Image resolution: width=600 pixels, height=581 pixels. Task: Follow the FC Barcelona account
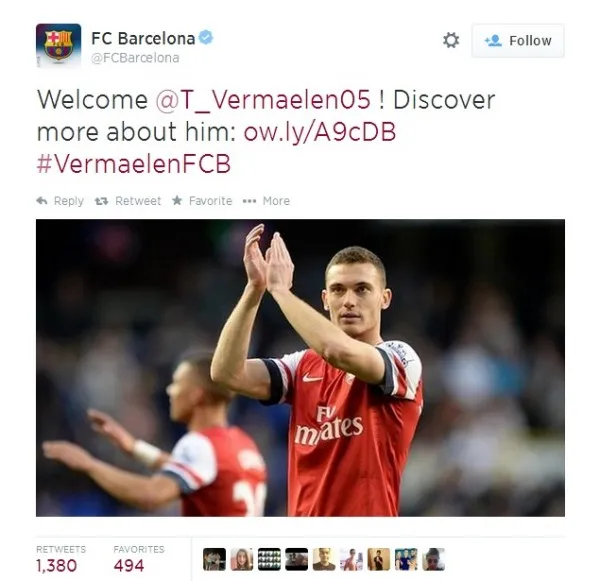tap(518, 41)
